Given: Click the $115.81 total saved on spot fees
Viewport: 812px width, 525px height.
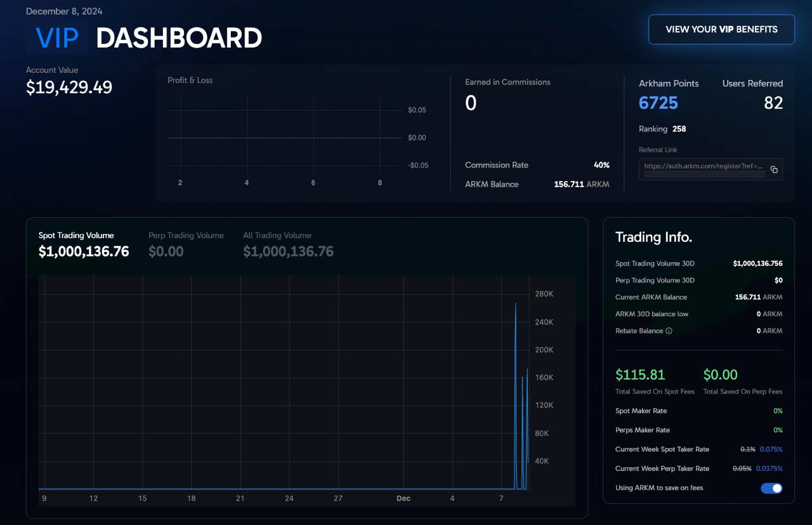Looking at the screenshot, I should [640, 375].
